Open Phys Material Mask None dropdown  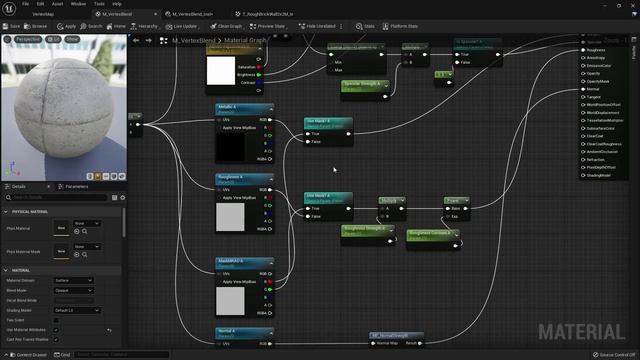(87, 247)
